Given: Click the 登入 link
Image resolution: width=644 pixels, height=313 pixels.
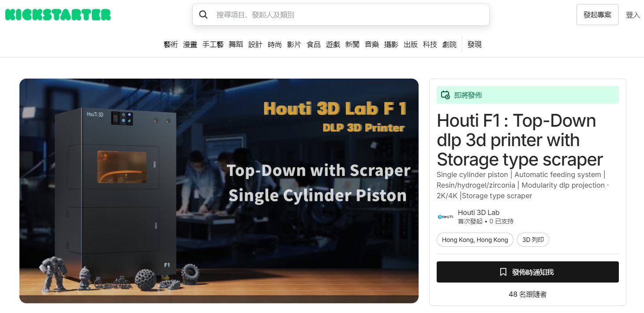Looking at the screenshot, I should 633,14.
